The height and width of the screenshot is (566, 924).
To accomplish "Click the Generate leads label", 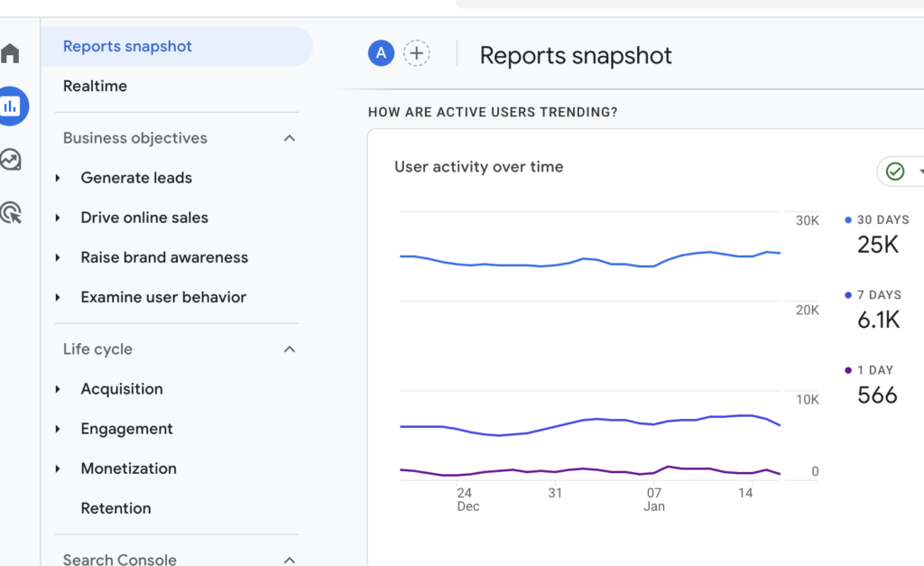I will [136, 178].
